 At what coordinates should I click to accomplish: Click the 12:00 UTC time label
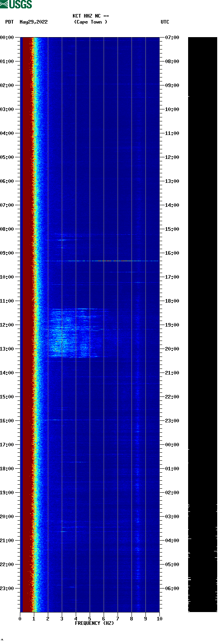(x=172, y=157)
